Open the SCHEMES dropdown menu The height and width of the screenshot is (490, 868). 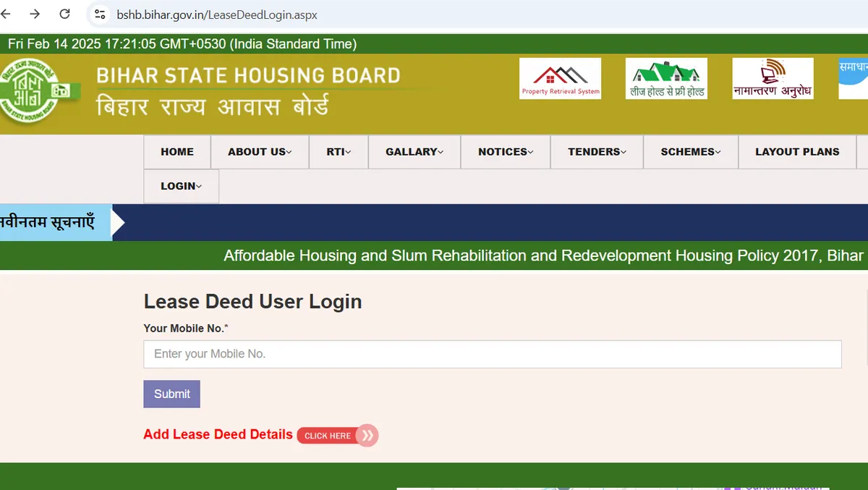click(x=691, y=152)
